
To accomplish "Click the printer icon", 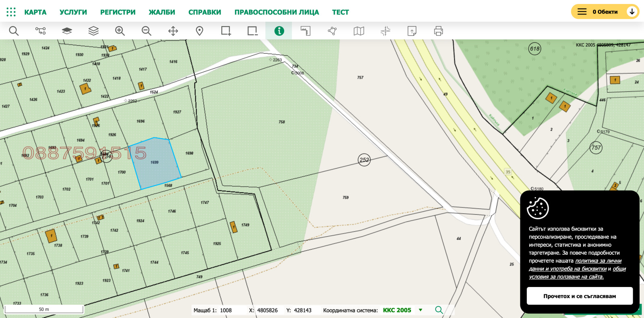I will (438, 31).
